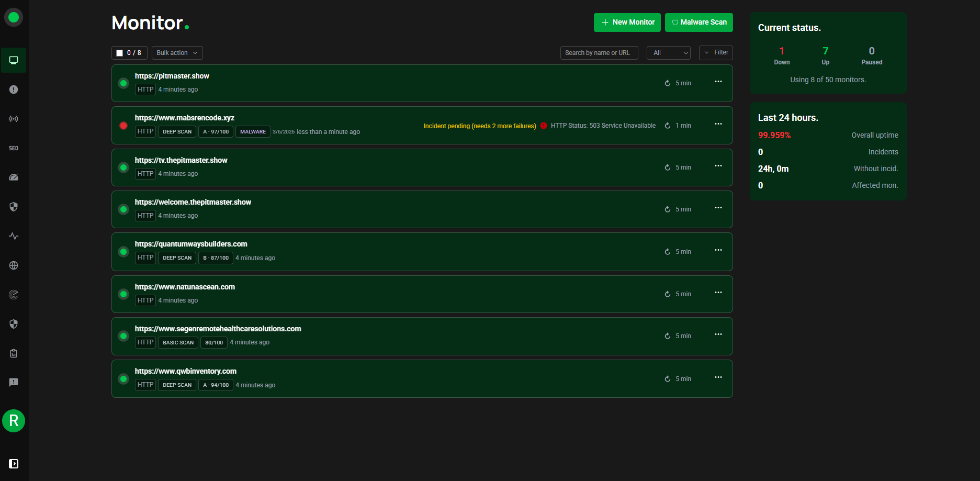Select the heartbeat/cron broadcast icon in sidebar
Screen dimensions: 980x481
(14, 118)
